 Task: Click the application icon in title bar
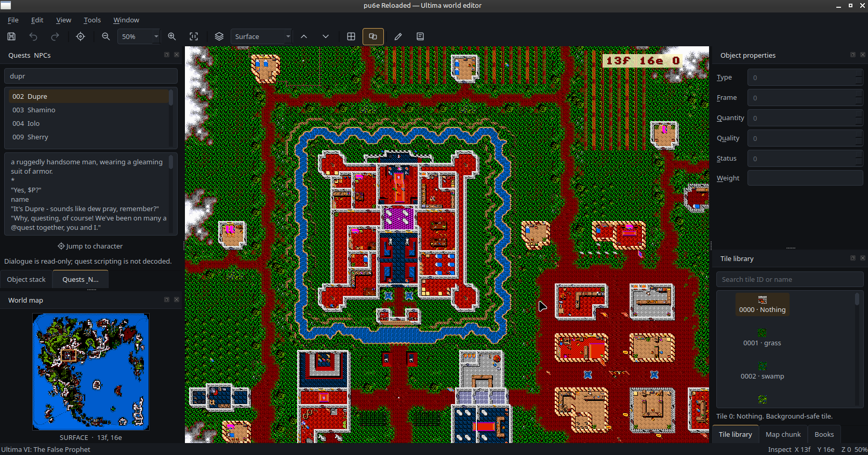click(x=6, y=5)
